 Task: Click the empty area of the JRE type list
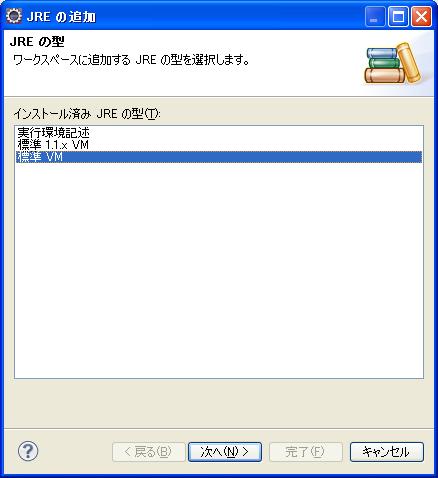(219, 270)
